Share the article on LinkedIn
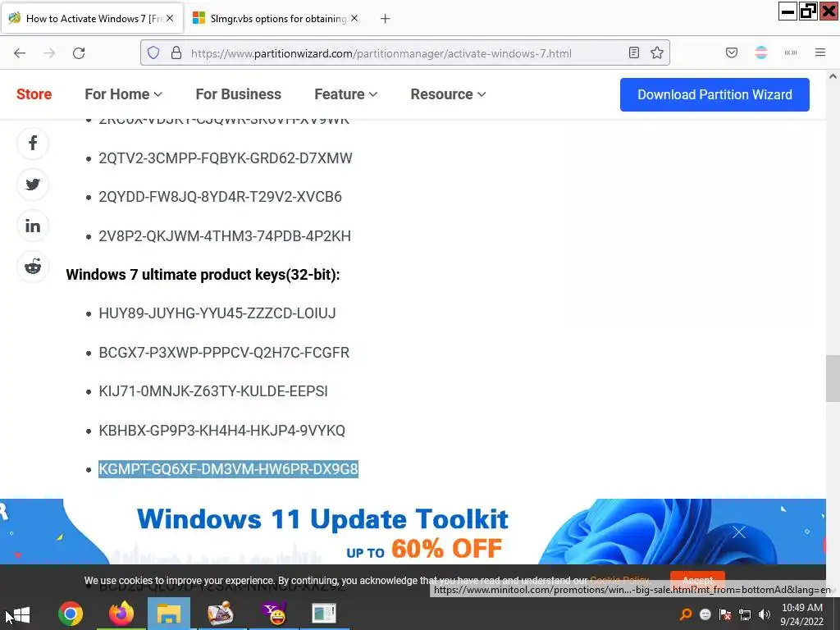Screen dimensions: 840x630 pyautogui.click(x=33, y=226)
